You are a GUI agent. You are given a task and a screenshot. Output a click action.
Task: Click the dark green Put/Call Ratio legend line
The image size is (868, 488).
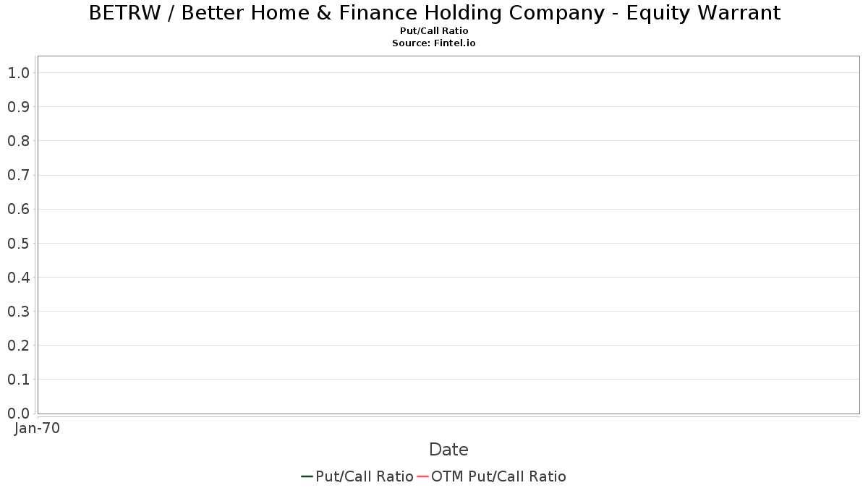pos(307,476)
